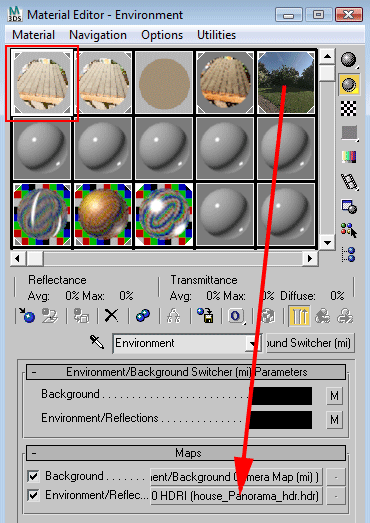Click the HDRI house_Panorama_hdr.hdr map button
Viewport: 370px width, 523px height.
click(x=237, y=496)
